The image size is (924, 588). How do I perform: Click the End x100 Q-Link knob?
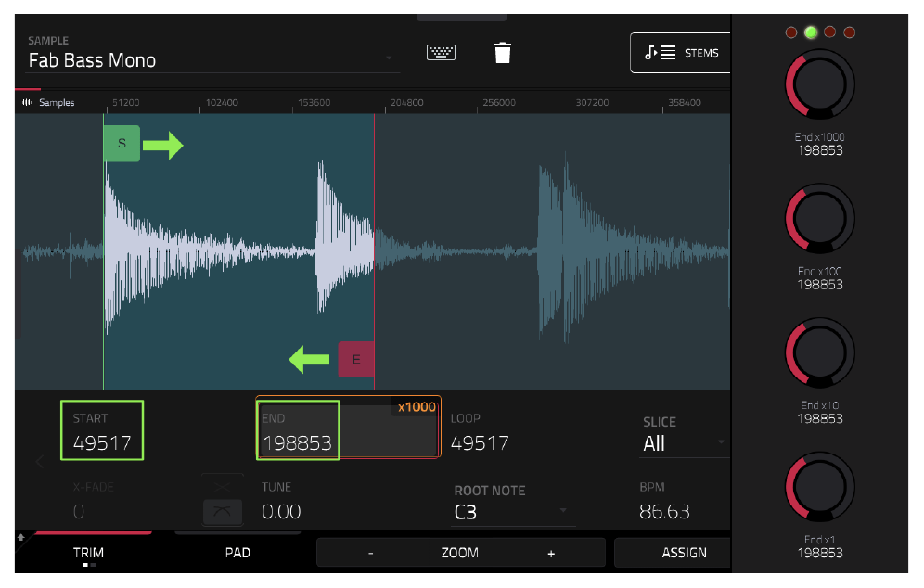820,219
